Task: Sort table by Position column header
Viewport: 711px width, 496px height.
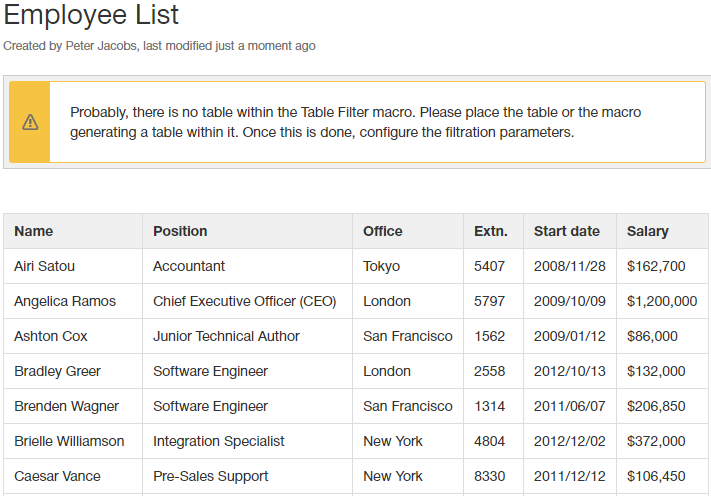Action: [x=180, y=231]
